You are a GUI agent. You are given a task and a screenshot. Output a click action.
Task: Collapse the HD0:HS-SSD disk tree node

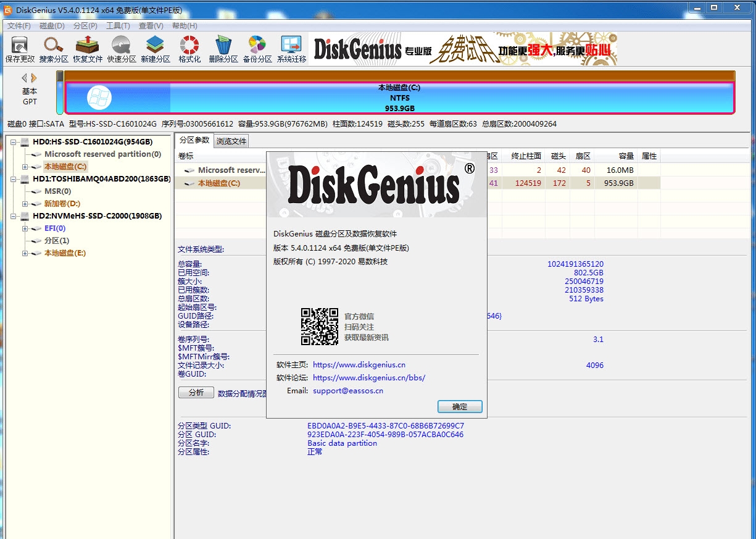point(13,141)
